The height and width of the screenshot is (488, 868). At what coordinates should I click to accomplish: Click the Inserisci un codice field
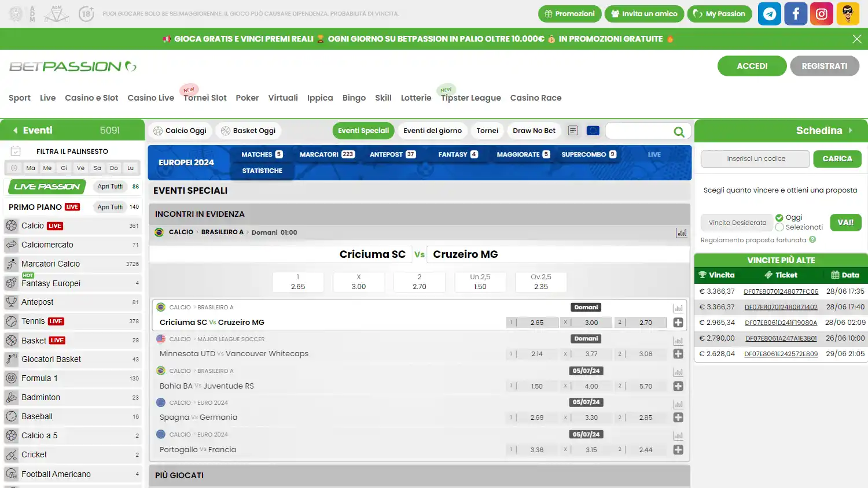click(x=755, y=159)
